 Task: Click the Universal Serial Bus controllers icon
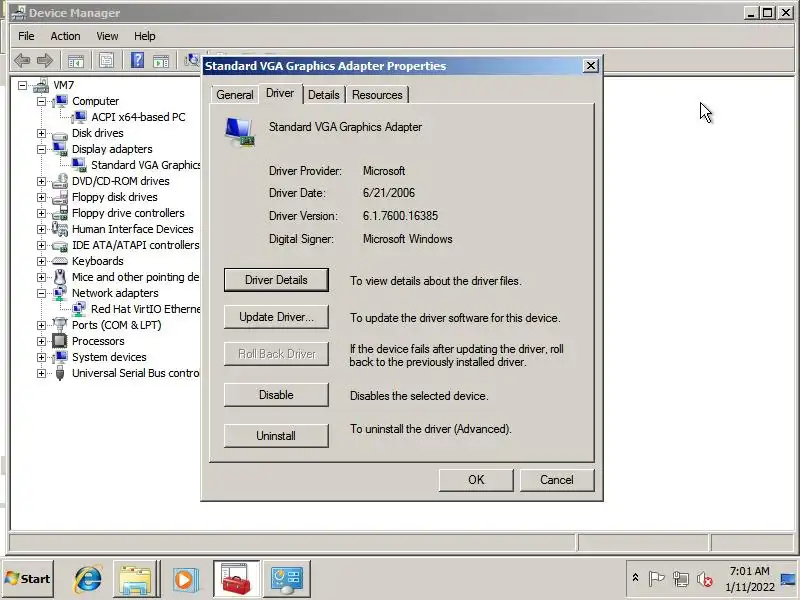pyautogui.click(x=60, y=373)
